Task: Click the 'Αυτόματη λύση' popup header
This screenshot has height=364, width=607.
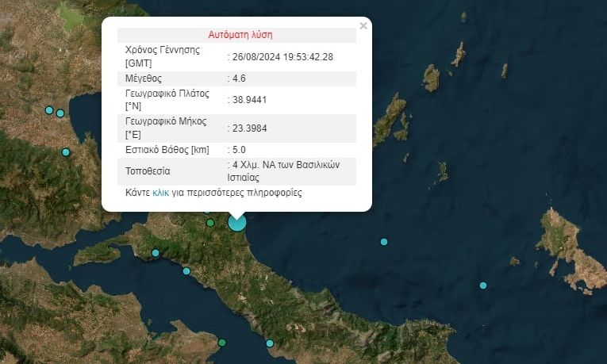Action: pos(240,35)
